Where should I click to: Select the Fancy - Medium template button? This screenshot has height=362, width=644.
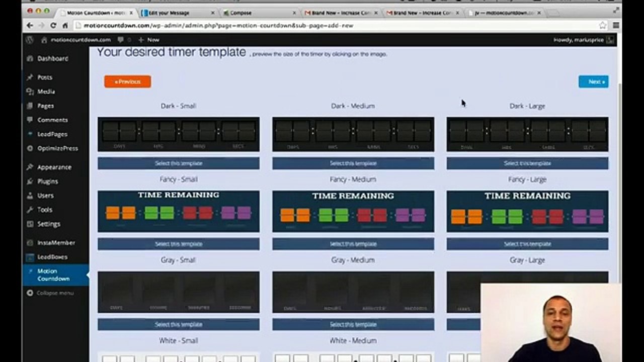(x=353, y=244)
